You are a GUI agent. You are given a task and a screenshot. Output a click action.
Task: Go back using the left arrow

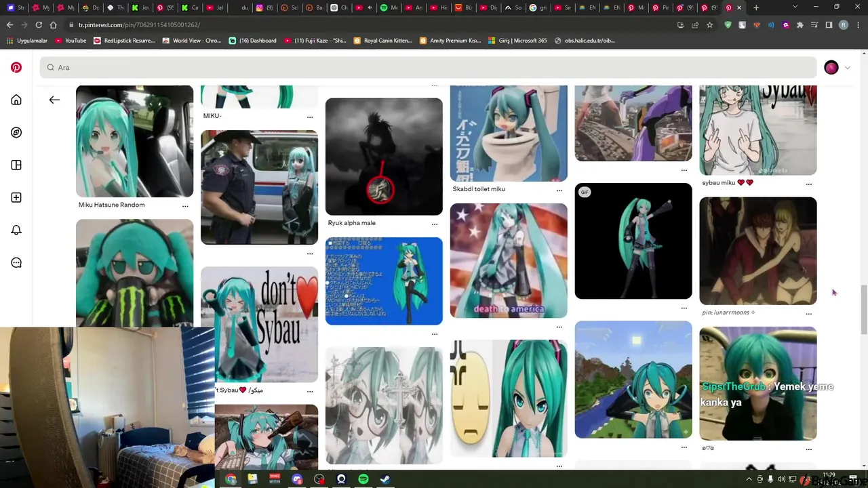coord(54,100)
